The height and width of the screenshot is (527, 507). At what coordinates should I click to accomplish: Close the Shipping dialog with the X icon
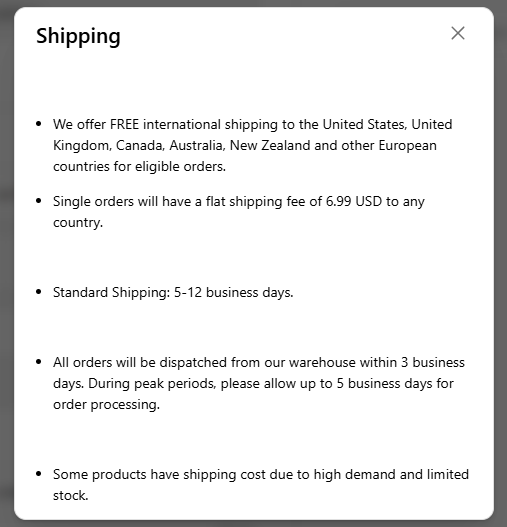coord(458,33)
